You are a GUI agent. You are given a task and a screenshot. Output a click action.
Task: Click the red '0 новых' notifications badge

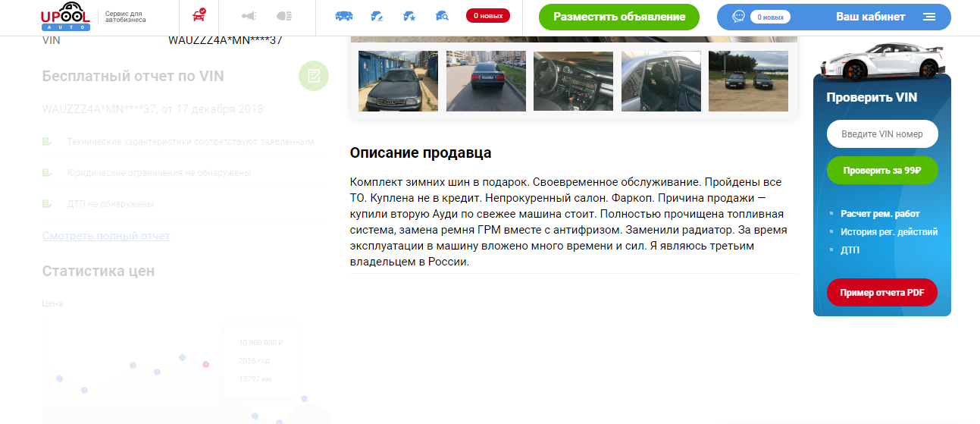[x=487, y=16]
